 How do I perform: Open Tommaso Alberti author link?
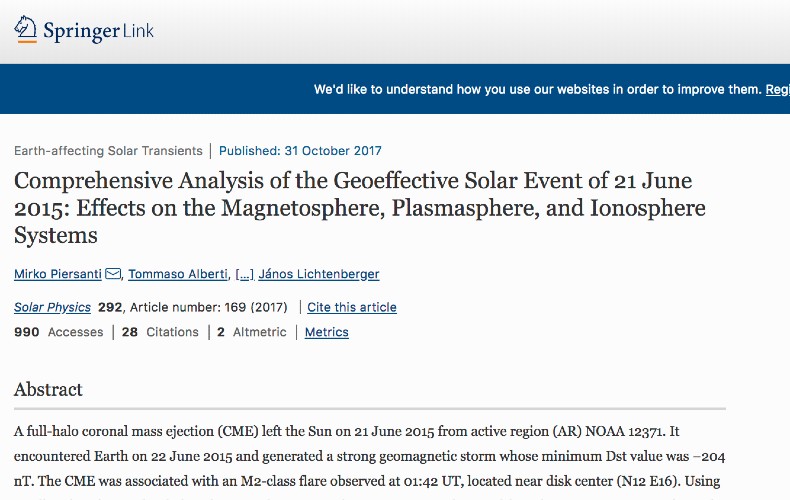coord(178,274)
